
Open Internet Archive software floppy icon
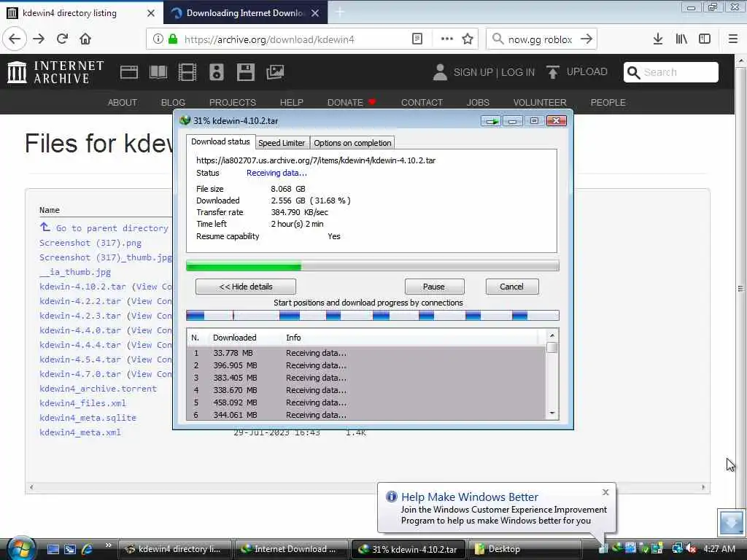[x=246, y=72]
